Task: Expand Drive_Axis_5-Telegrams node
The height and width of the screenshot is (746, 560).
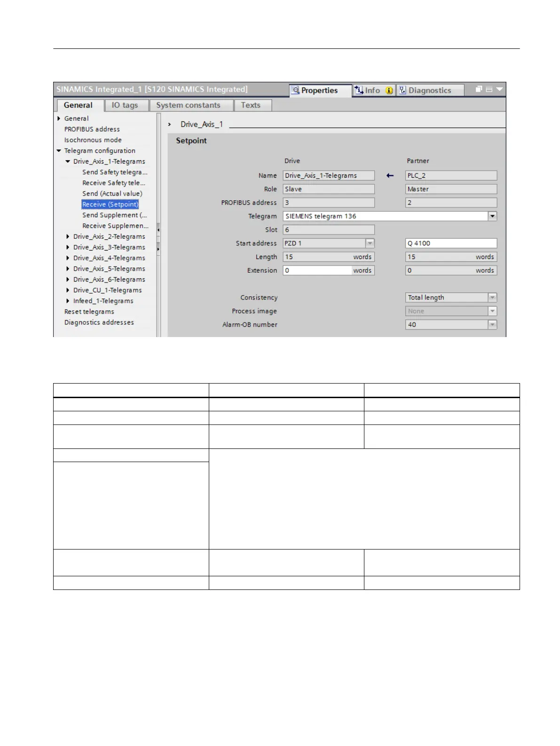Action: point(68,269)
